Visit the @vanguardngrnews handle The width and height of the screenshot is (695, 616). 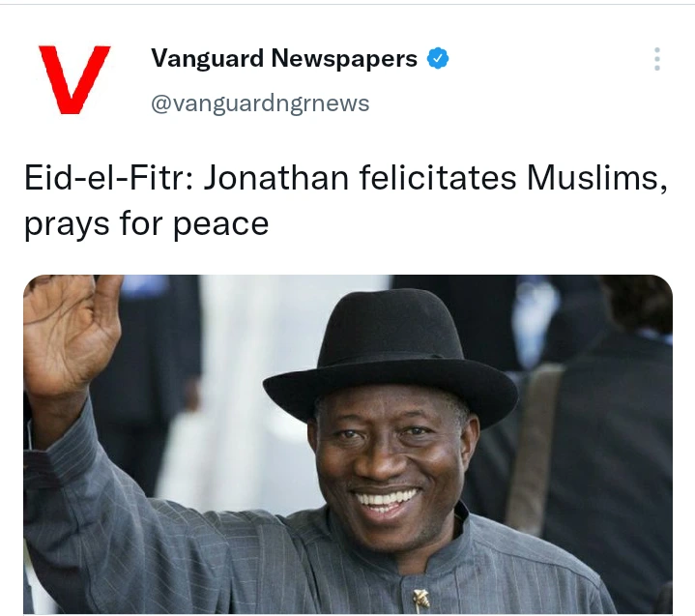pos(260,103)
